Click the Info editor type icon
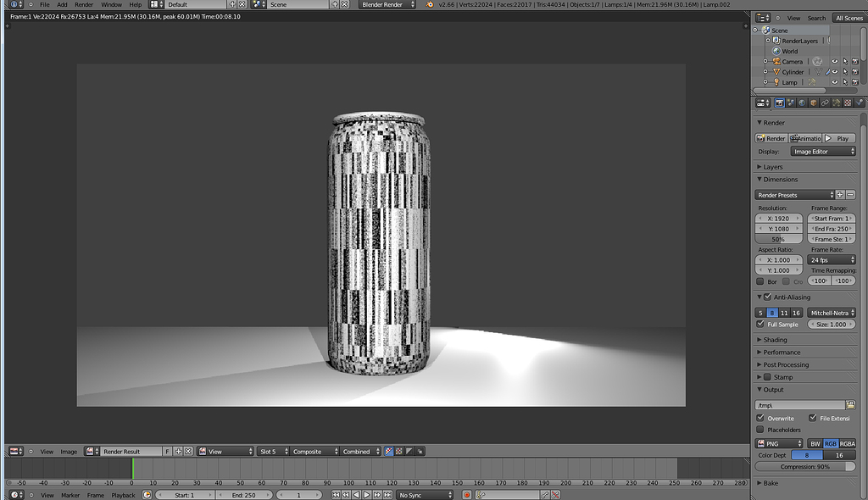Viewport: 868px width, 500px height. point(16,4)
